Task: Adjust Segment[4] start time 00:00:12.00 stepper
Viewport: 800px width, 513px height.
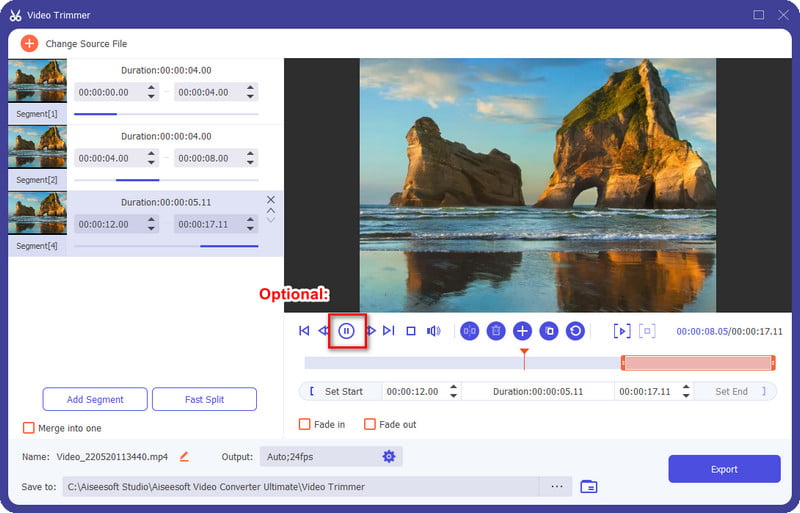Action: point(151,224)
